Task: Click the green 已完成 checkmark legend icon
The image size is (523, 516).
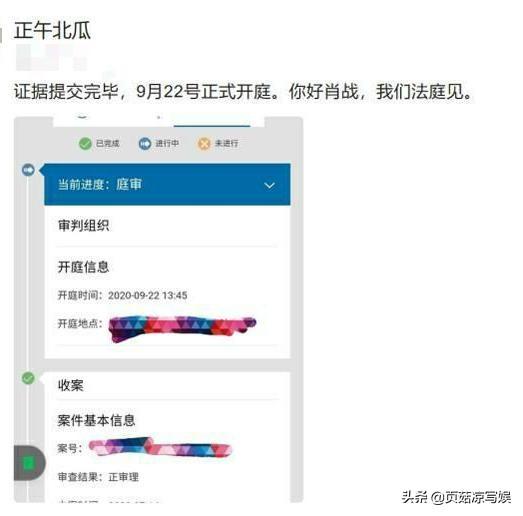Action: 85,144
